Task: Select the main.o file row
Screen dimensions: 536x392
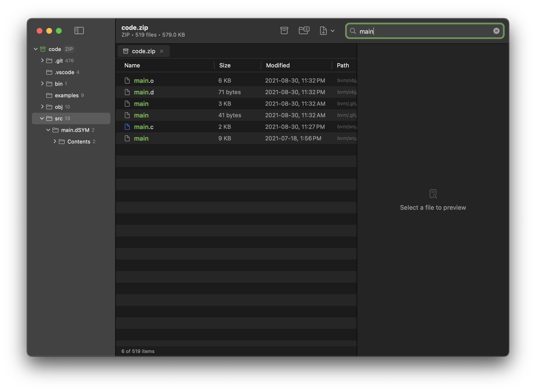Action: coord(236,80)
